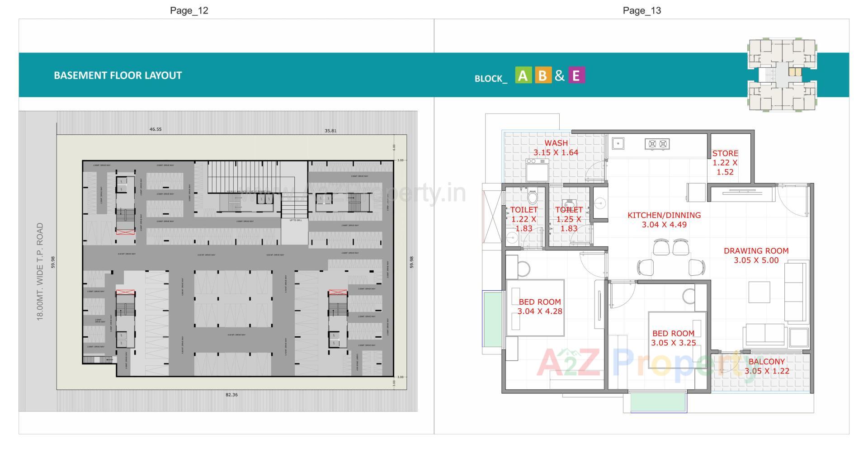Expand the UP TO GRILL stair section
The width and height of the screenshot is (868, 453).
[x=296, y=220]
